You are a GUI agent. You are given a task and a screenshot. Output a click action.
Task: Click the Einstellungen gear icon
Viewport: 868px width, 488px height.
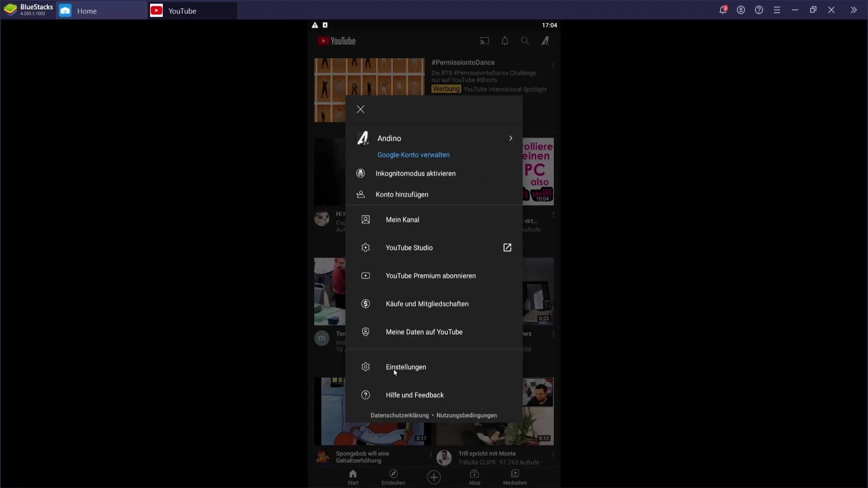coord(366,367)
